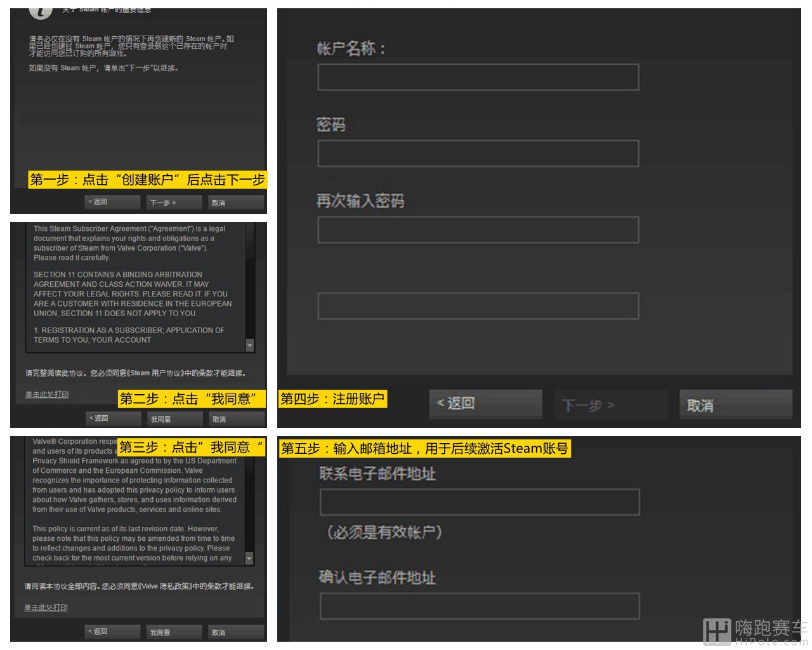Click '1. REGISTRATION AS A SUBSCRIBER' heading text
This screenshot has width=812, height=650.
click(x=129, y=335)
